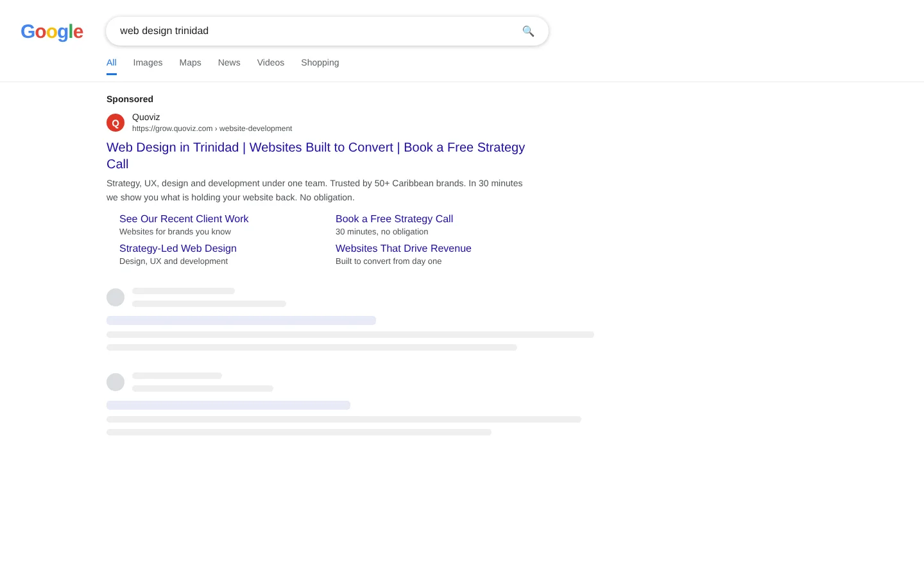The image size is (924, 578).
Task: Click the Sponsored label
Action: (130, 99)
